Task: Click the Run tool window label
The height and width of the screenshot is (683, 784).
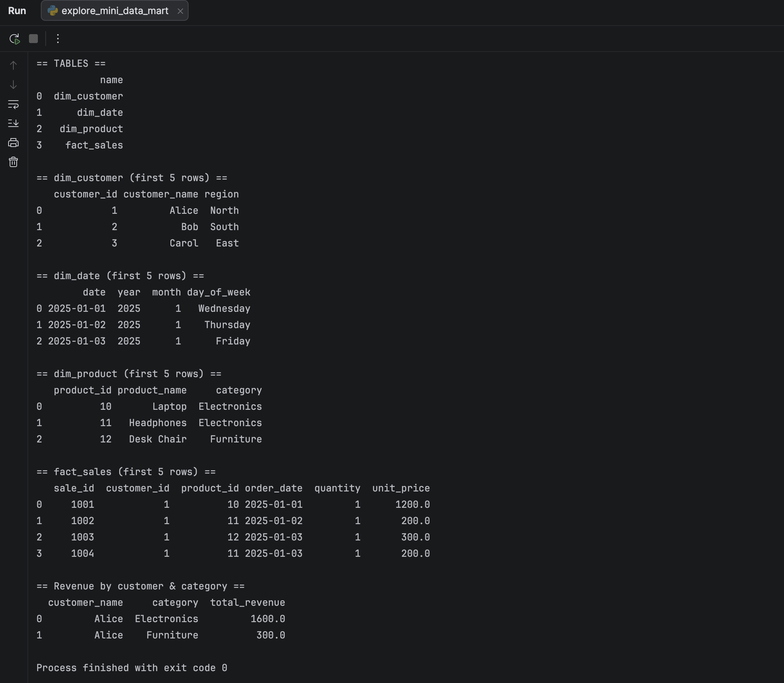Action: pyautogui.click(x=17, y=11)
